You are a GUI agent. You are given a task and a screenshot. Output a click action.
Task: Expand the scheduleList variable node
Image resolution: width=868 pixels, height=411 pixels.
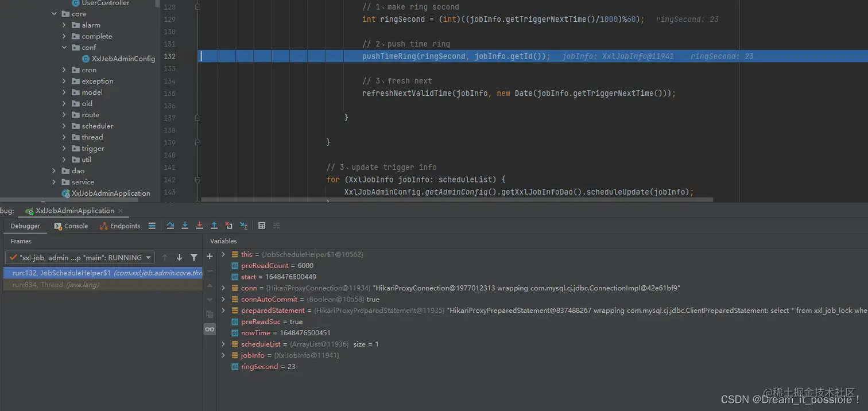(223, 344)
